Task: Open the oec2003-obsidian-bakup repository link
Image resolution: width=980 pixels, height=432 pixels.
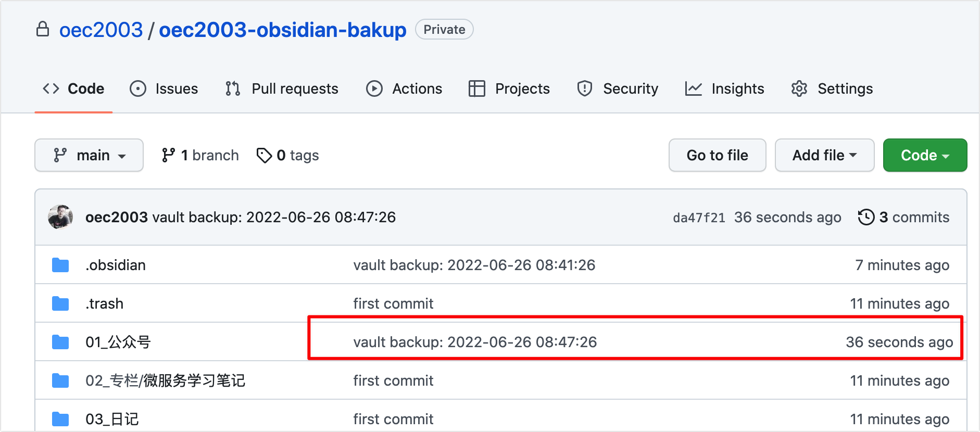Action: coord(282,30)
